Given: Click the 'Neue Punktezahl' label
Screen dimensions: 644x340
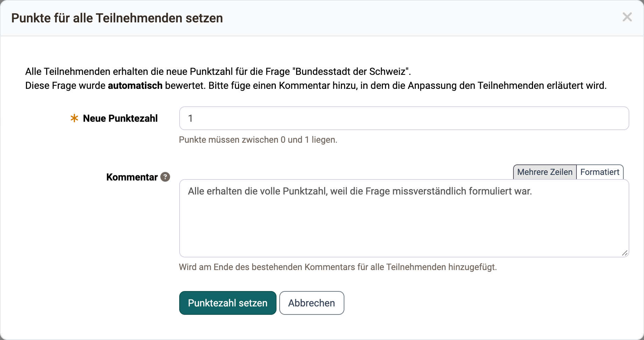Looking at the screenshot, I should [120, 119].
